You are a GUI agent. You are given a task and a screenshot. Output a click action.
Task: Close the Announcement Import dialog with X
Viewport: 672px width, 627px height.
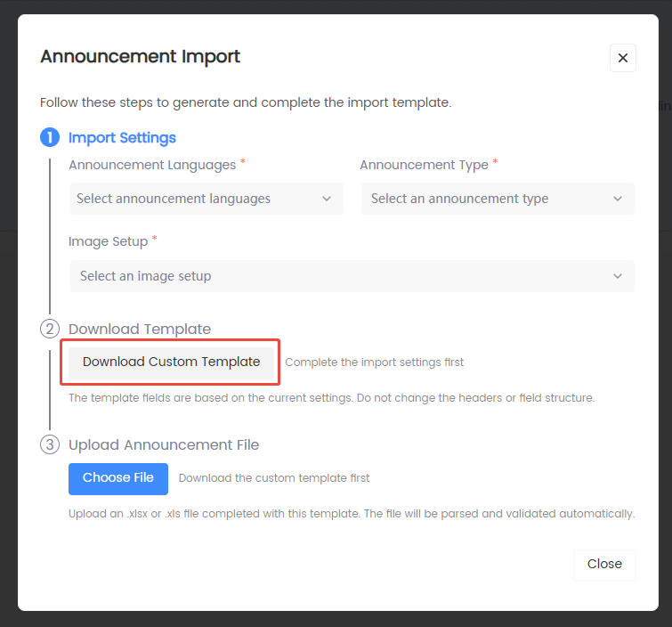pyautogui.click(x=623, y=58)
